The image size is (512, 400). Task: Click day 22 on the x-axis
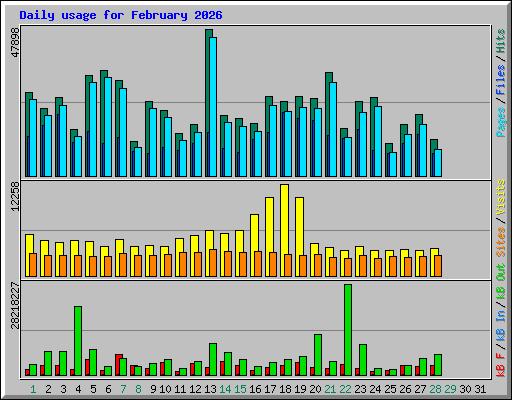coord(345,389)
